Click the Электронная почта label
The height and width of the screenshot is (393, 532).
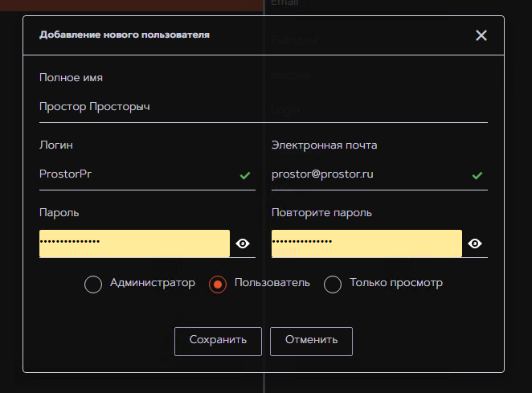tap(325, 145)
